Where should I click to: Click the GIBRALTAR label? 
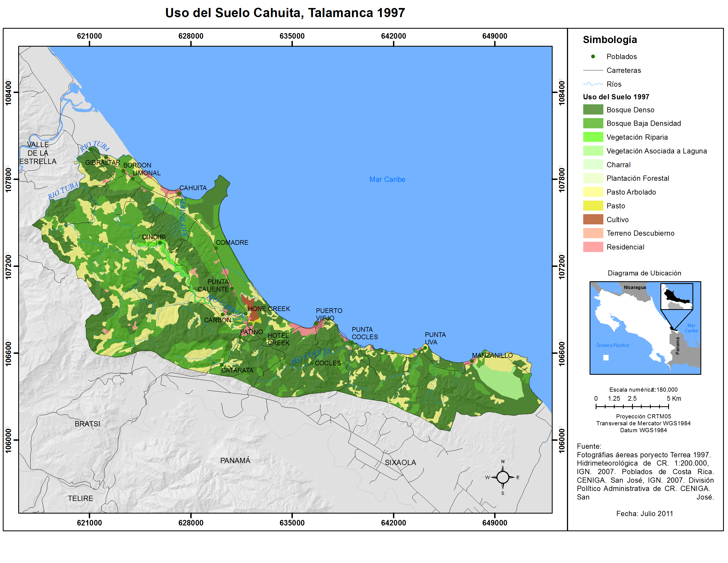click(102, 163)
